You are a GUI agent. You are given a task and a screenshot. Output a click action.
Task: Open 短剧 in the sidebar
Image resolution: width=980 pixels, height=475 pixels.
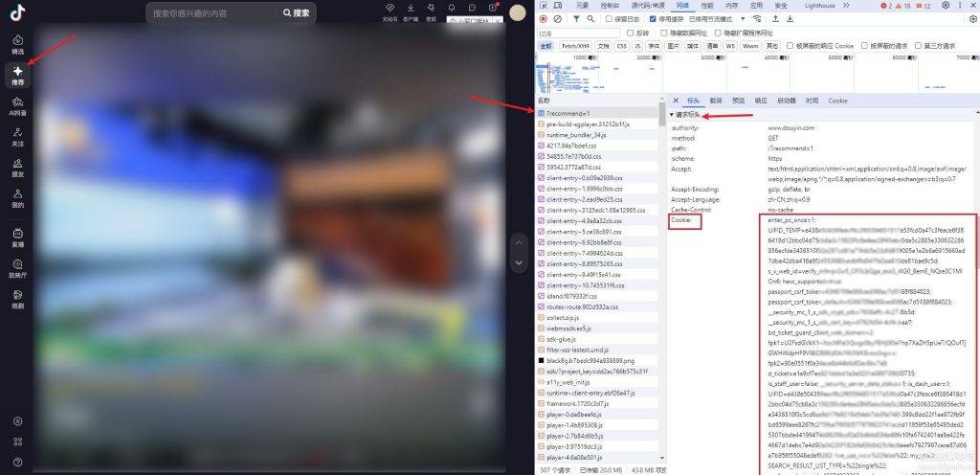click(x=17, y=300)
